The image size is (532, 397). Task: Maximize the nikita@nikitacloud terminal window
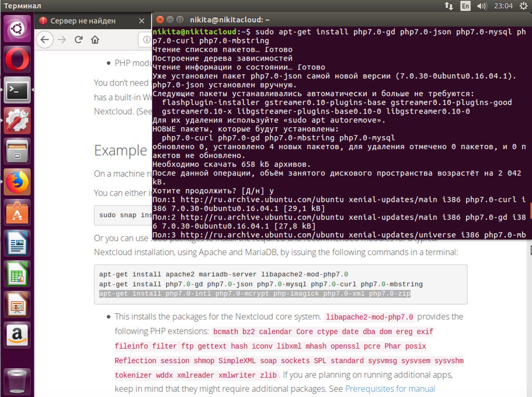point(180,20)
